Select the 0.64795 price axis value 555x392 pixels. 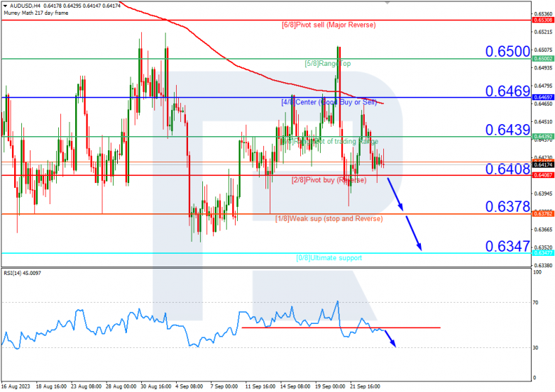click(x=543, y=86)
